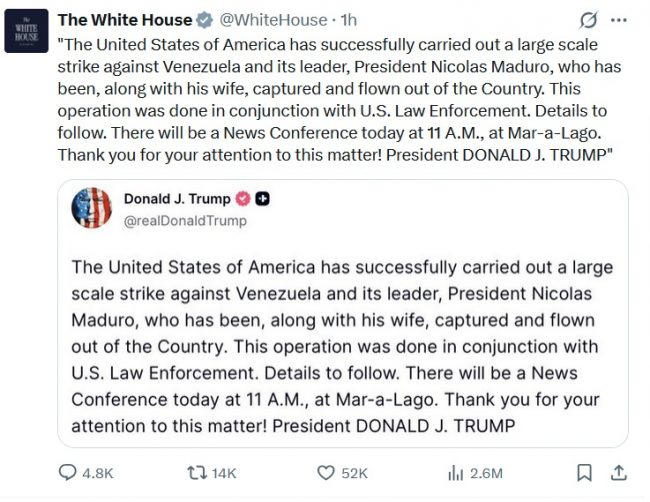Viewport: 650px width, 502px height.
Task: Bookmark this White House post
Action: (585, 473)
